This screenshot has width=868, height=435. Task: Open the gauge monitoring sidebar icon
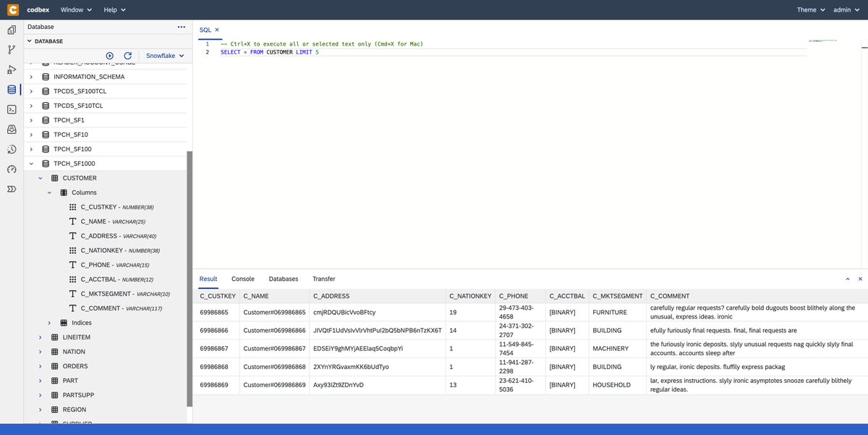pyautogui.click(x=12, y=169)
